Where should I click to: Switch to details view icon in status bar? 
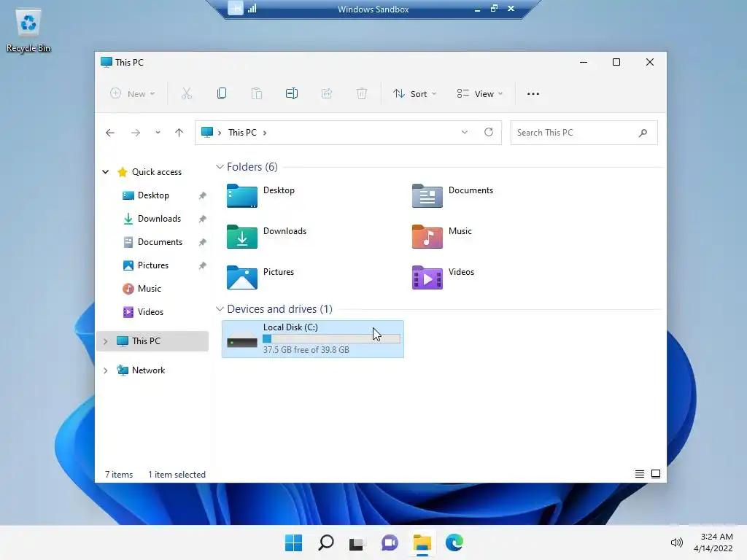(x=640, y=474)
